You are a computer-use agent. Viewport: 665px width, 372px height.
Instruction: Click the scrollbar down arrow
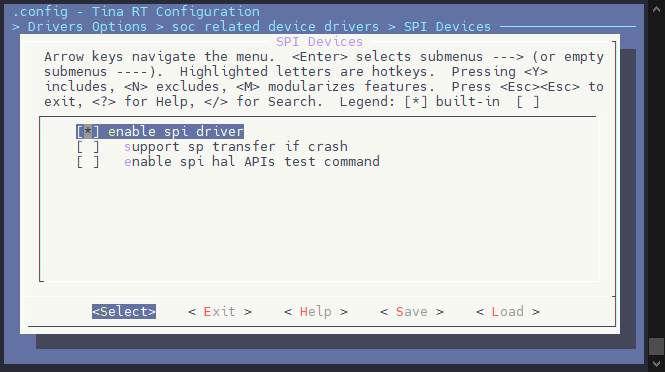[656, 364]
